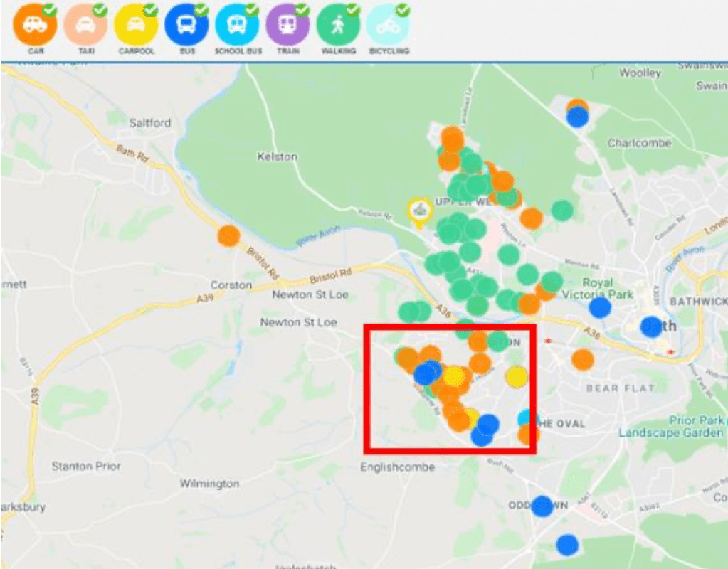This screenshot has height=569, width=728.
Task: Click the Englishcombe place label
Action: 399,467
